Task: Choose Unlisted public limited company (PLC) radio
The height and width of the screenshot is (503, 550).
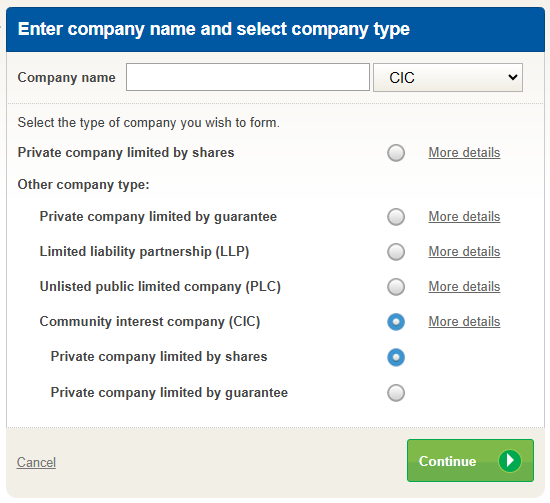Action: [x=396, y=287]
